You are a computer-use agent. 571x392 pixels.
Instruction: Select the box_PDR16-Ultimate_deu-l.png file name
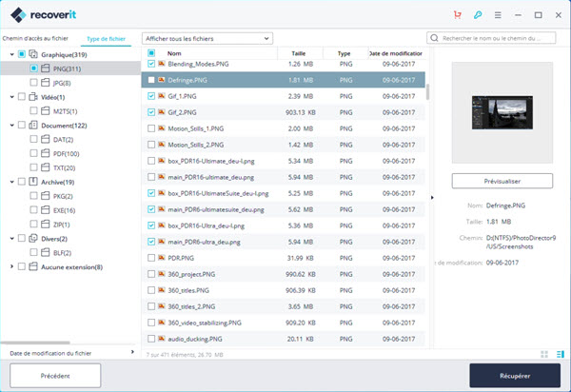(x=211, y=161)
